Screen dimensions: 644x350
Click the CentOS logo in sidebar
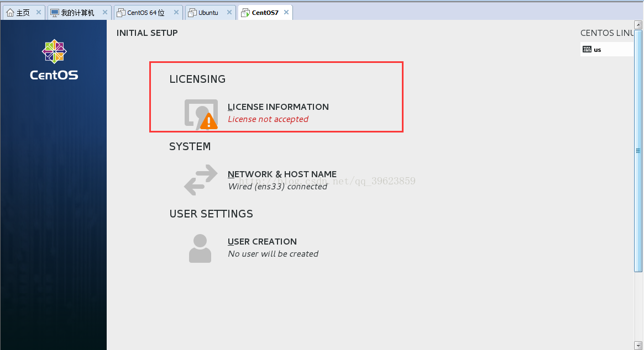tap(54, 60)
